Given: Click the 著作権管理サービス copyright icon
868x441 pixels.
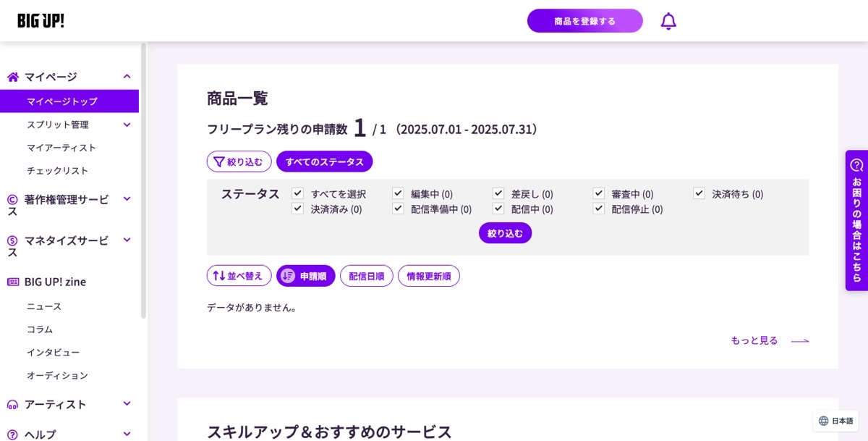Looking at the screenshot, I should tap(12, 199).
